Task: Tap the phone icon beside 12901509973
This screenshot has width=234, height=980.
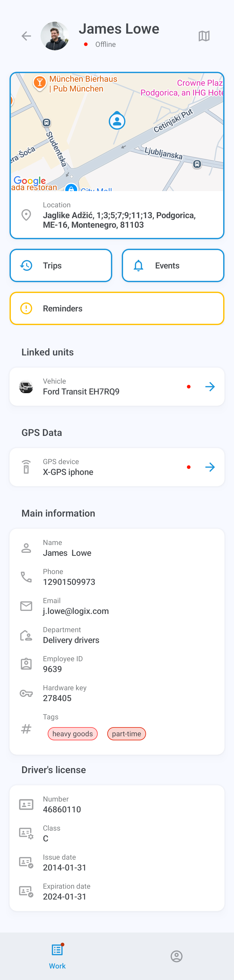Action: 26,577
